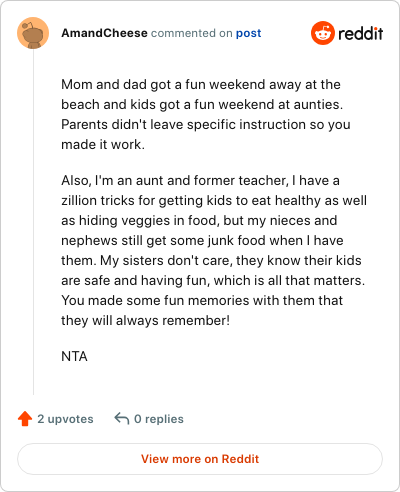Click the line starting "Parents didn't leave specific"
The width and height of the screenshot is (400, 492).
206,125
